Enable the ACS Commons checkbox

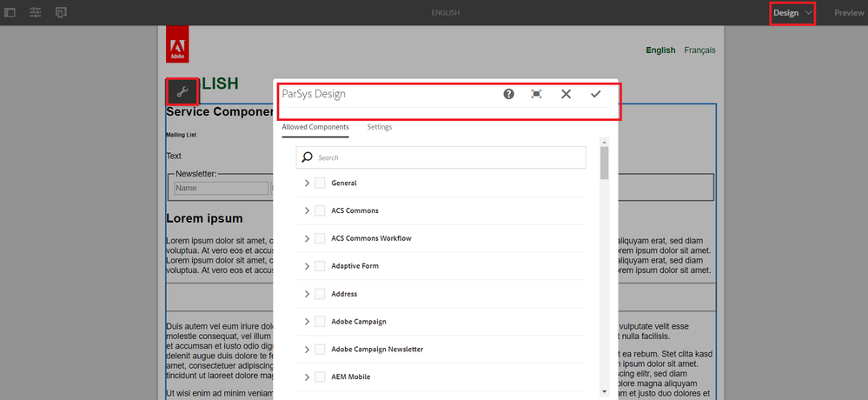point(320,211)
